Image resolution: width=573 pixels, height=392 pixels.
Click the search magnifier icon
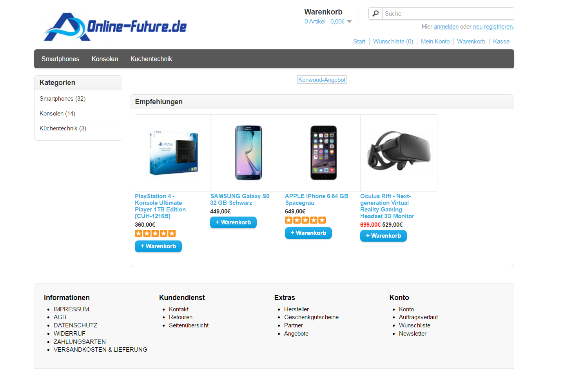click(375, 14)
